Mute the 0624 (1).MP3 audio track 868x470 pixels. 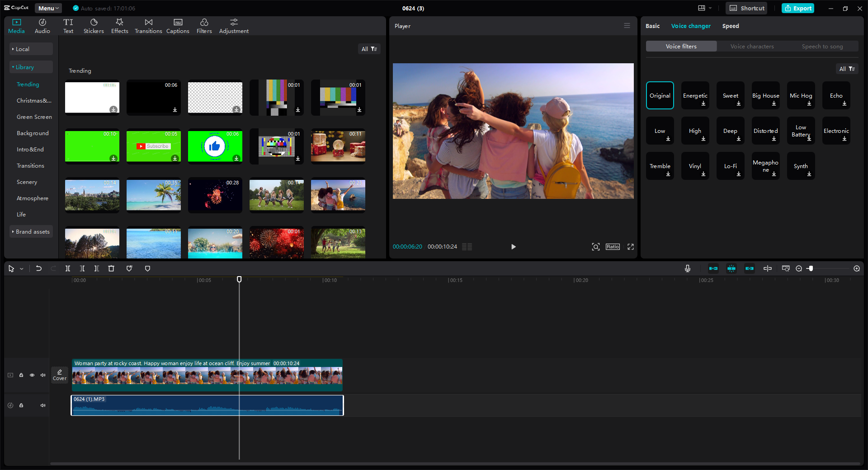[x=43, y=405]
